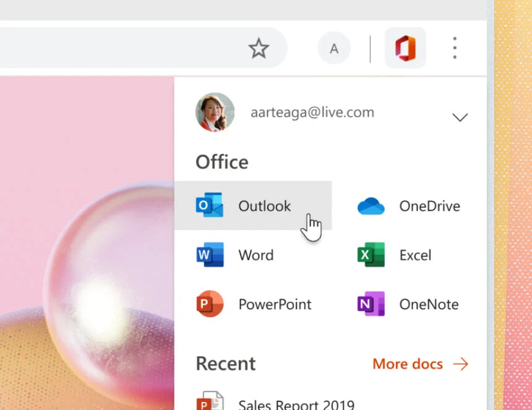Click the browser profile avatar 'A'
This screenshot has width=532, height=410.
[334, 48]
